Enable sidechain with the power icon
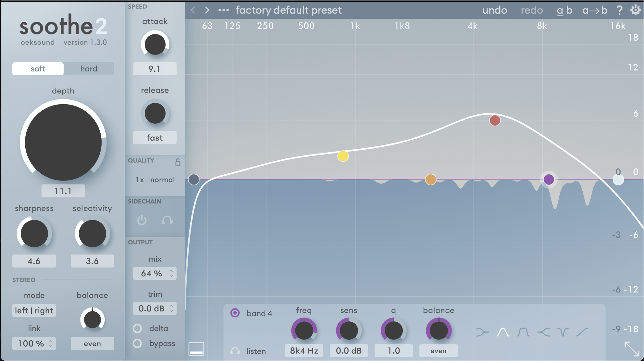 pyautogui.click(x=142, y=220)
